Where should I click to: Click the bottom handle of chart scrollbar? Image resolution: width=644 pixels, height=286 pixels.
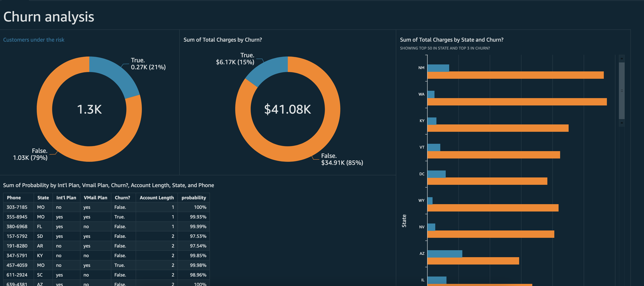click(x=622, y=123)
